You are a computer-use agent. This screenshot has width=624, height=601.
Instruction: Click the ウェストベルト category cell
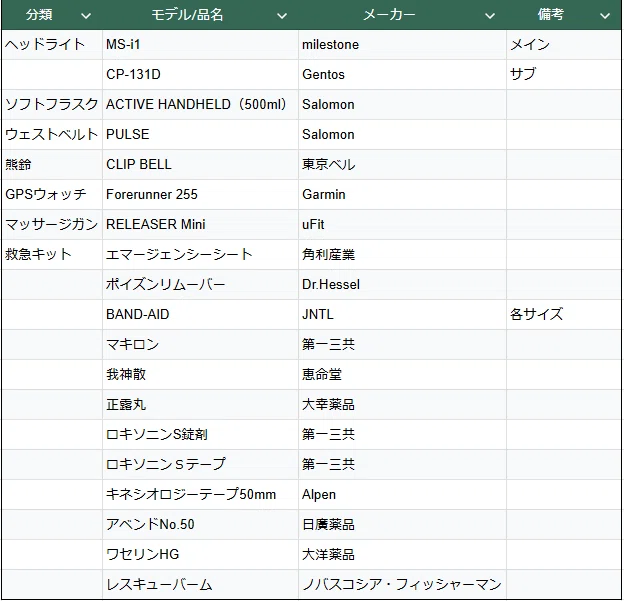52,135
